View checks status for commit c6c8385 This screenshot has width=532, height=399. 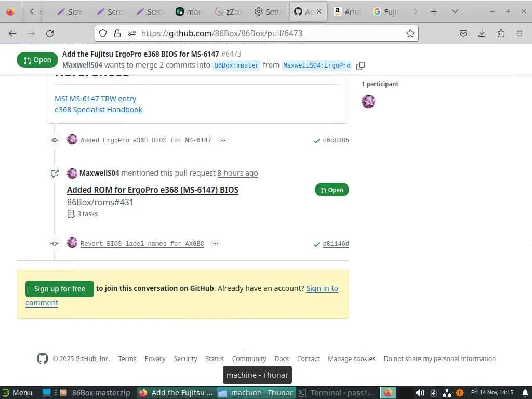pyautogui.click(x=316, y=141)
